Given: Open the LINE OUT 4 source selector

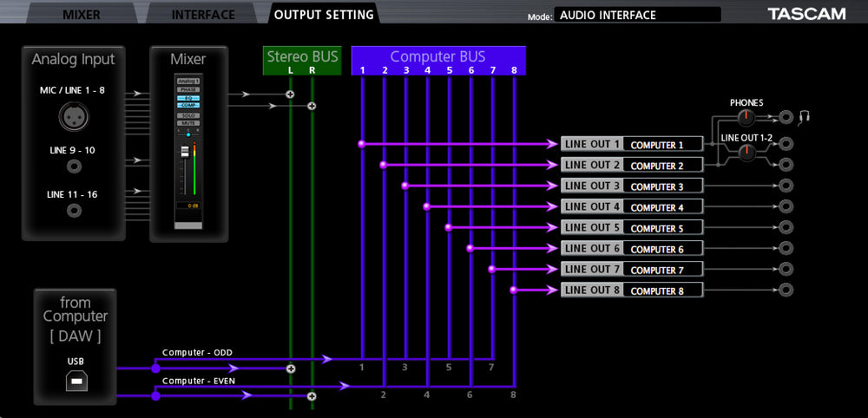Looking at the screenshot, I should pos(664,207).
